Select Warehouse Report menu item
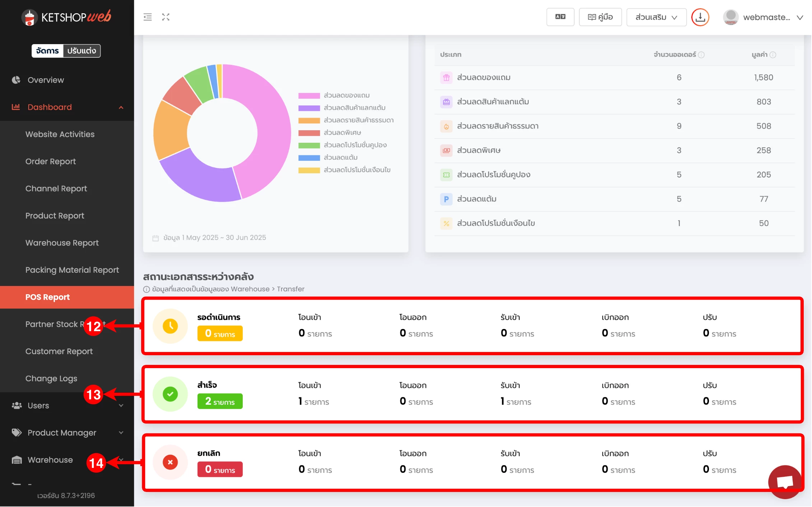The height and width of the screenshot is (507, 812). (x=62, y=243)
